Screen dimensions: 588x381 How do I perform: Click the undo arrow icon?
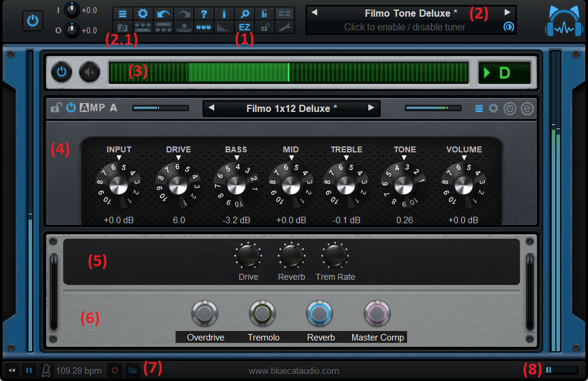coord(163,14)
